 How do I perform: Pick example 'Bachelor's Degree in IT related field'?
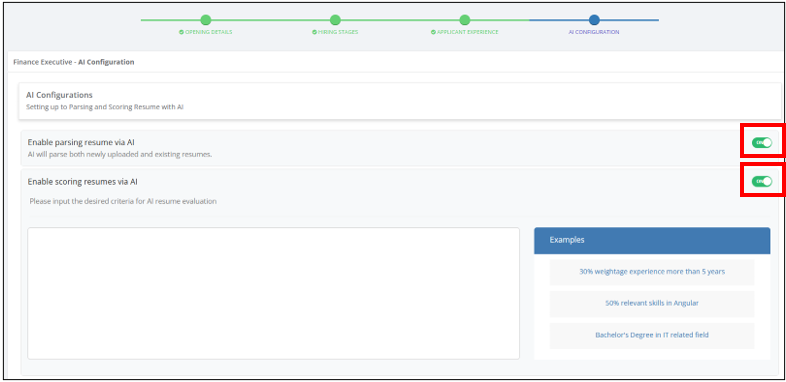652,335
